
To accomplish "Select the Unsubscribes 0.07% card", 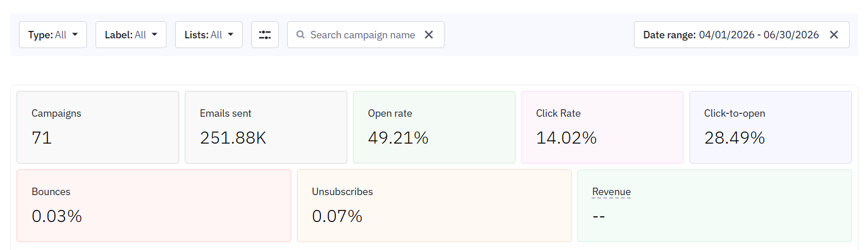I will [x=434, y=206].
